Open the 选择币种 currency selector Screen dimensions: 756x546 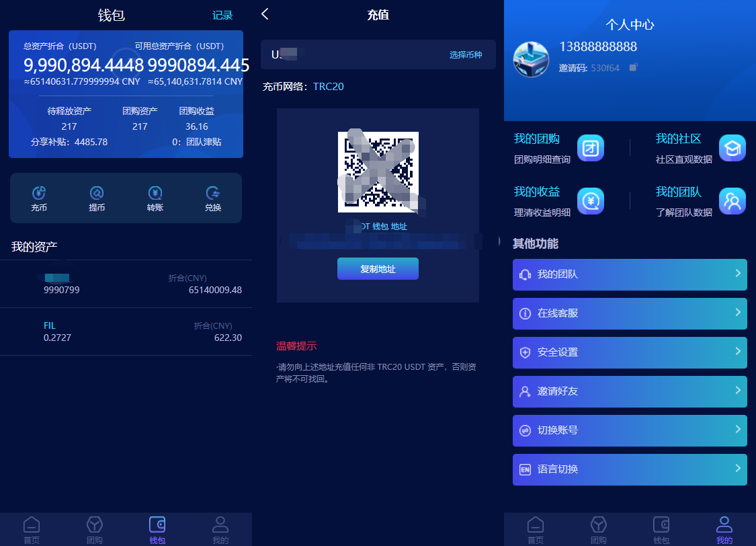click(x=466, y=55)
